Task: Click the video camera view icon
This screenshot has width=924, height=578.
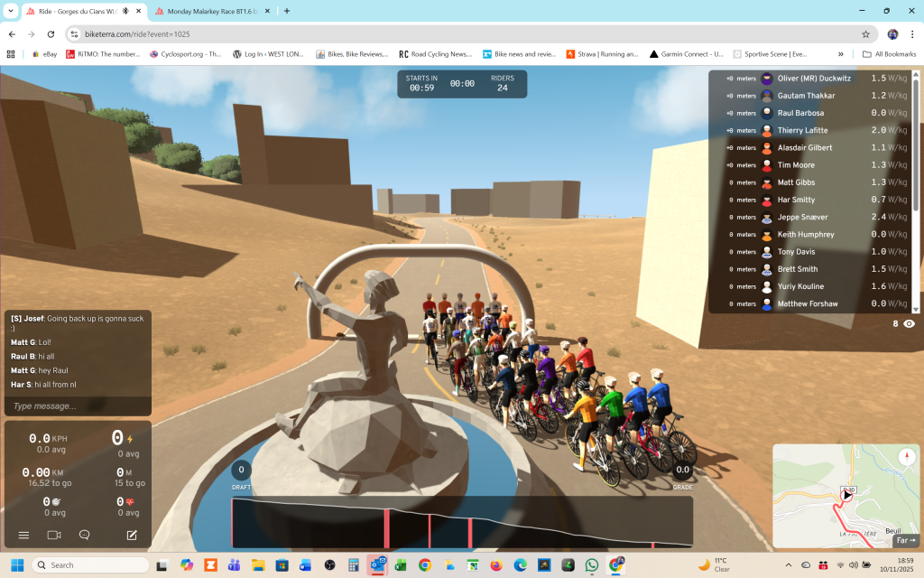Action: click(54, 536)
